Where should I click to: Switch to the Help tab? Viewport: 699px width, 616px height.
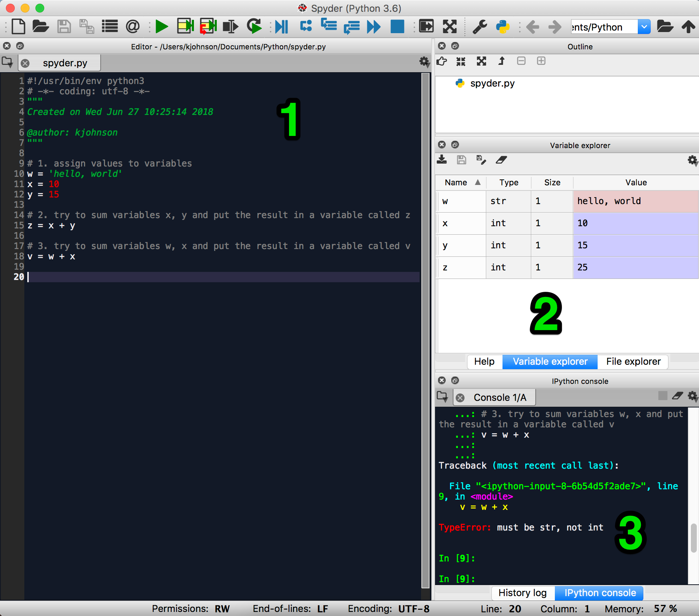[x=484, y=361]
